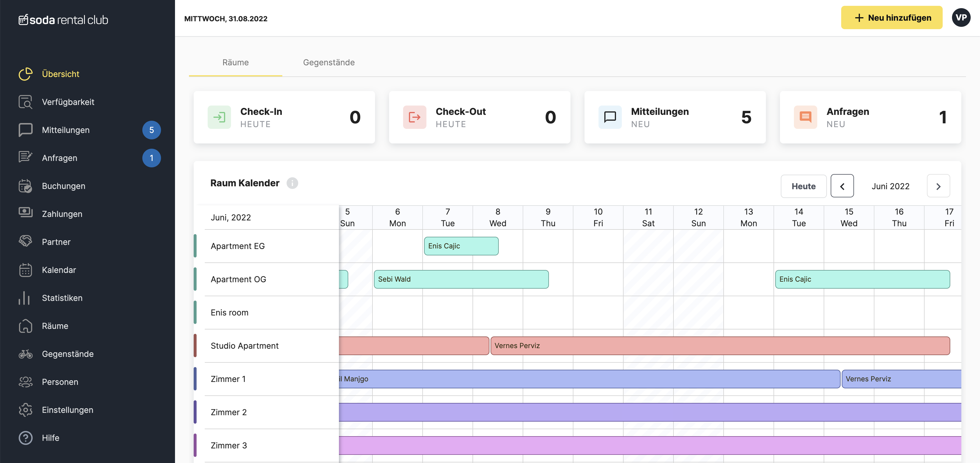Screen dimensions: 980x463
Task: Open Vernes Perviz booking in Zimmer 1
Action: click(901, 379)
